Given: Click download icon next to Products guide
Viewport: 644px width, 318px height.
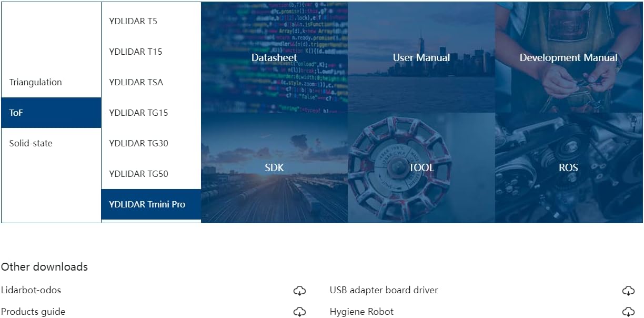Looking at the screenshot, I should (299, 312).
